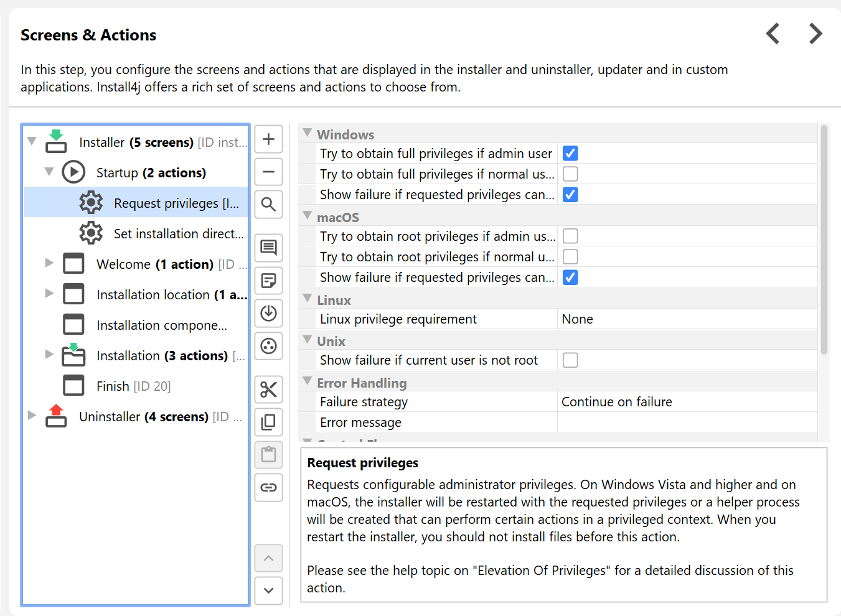Expand the Uninstaller tree node

pyautogui.click(x=32, y=416)
